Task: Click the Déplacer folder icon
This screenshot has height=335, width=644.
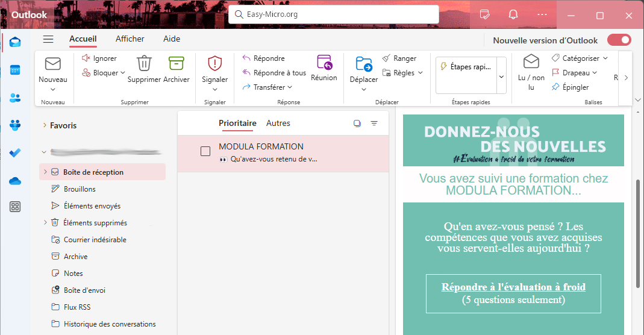Action: pos(364,64)
